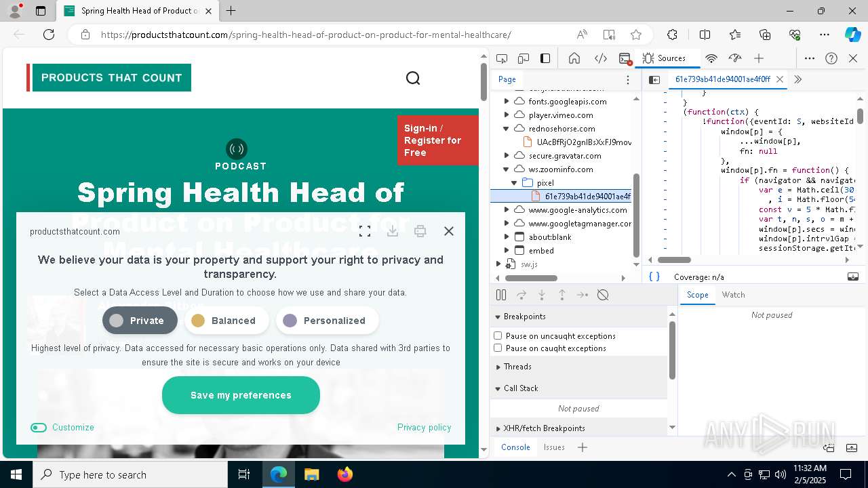Click the coverage download icon in editor footer
Viewport: 868px width, 488px height.
pos(853,277)
